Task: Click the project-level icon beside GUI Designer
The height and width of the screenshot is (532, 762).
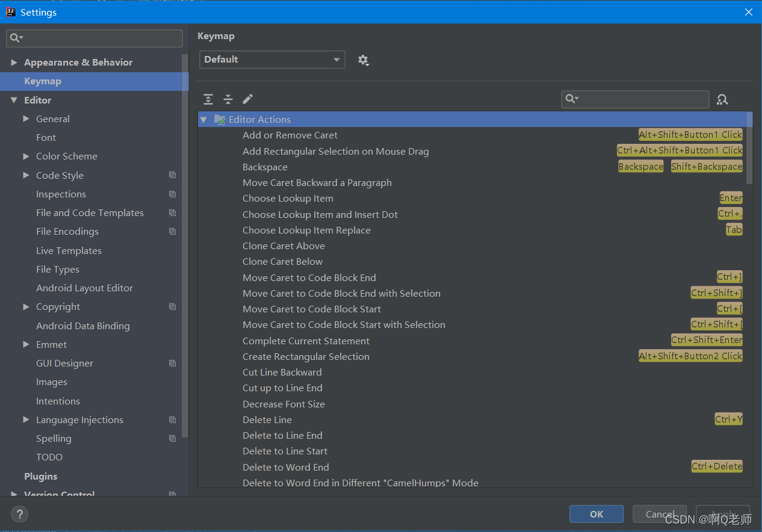Action: click(173, 363)
